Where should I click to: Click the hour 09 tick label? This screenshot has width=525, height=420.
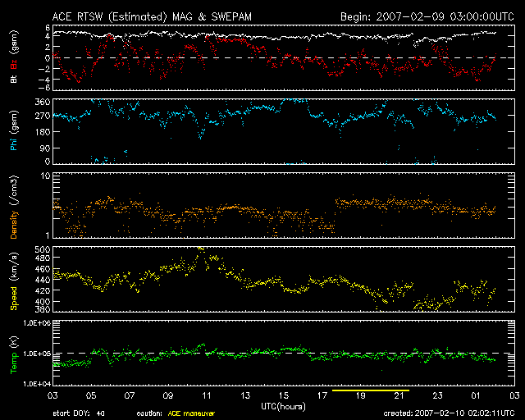click(167, 396)
